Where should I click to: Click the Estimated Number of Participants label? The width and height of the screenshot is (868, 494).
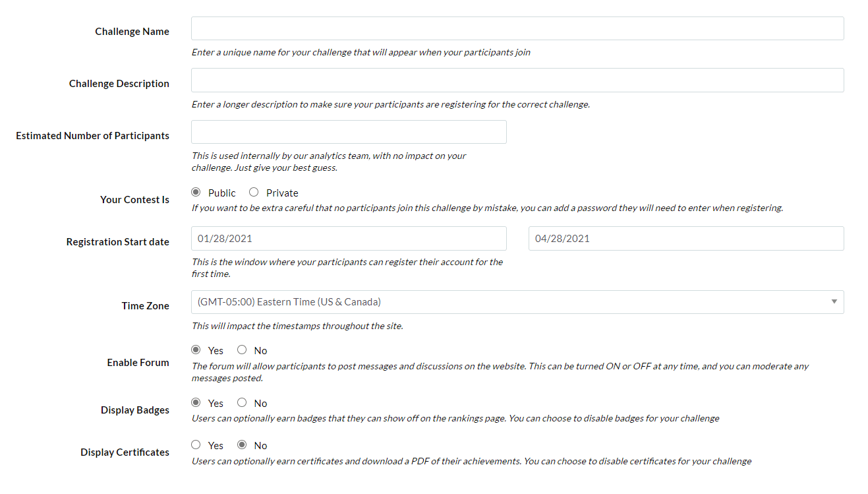tap(92, 136)
